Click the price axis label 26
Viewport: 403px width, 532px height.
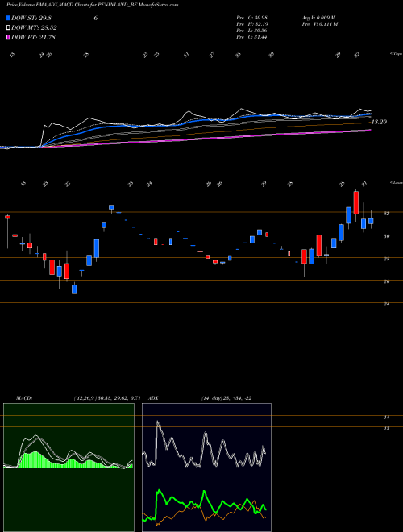click(x=386, y=281)
